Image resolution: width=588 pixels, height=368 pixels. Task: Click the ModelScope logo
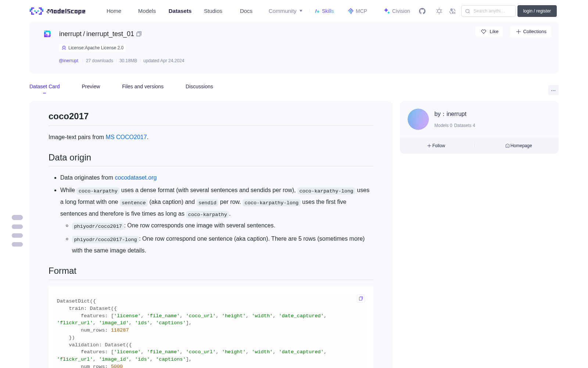point(58,11)
